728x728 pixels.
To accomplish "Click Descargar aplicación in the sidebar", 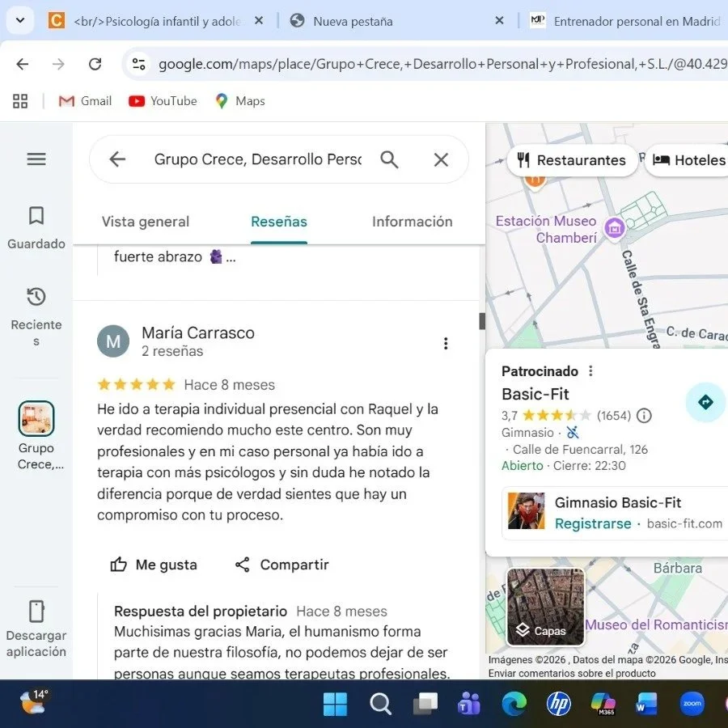I will coord(36,629).
